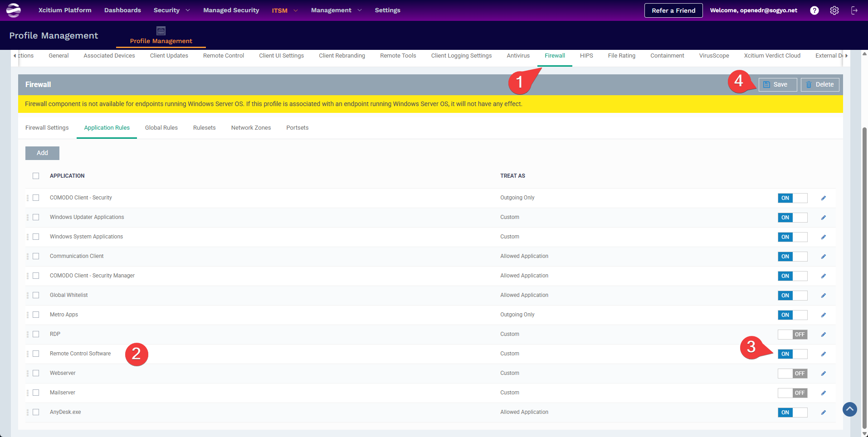Switch to the Network Zones tab
This screenshot has width=868, height=437.
tap(251, 128)
